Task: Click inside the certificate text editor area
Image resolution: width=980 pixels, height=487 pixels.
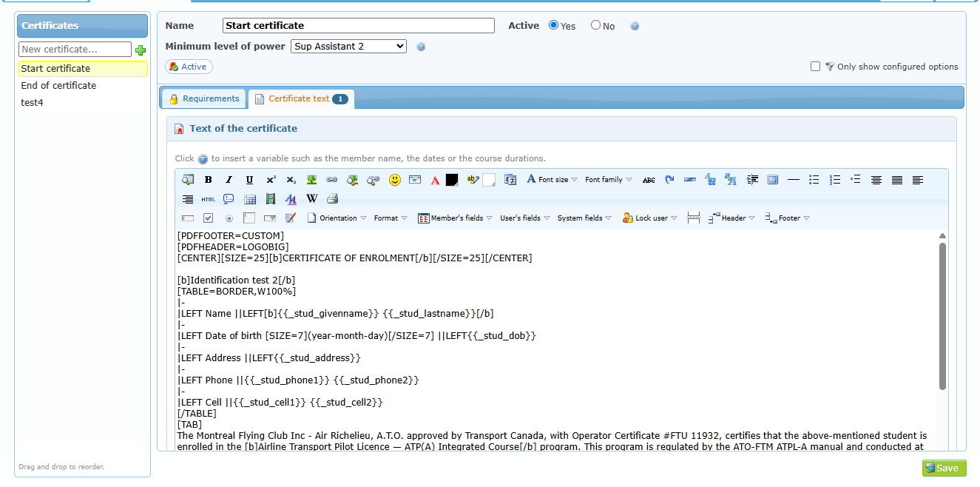Action: click(556, 339)
